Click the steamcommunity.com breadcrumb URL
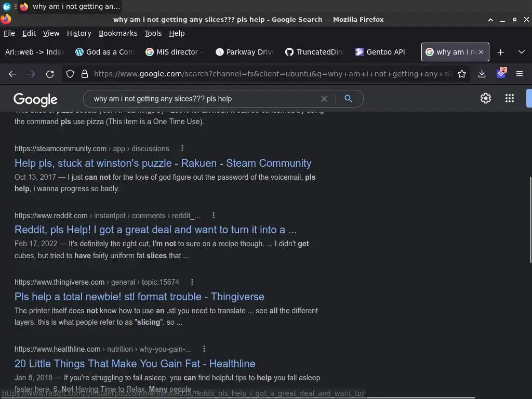 pyautogui.click(x=91, y=149)
